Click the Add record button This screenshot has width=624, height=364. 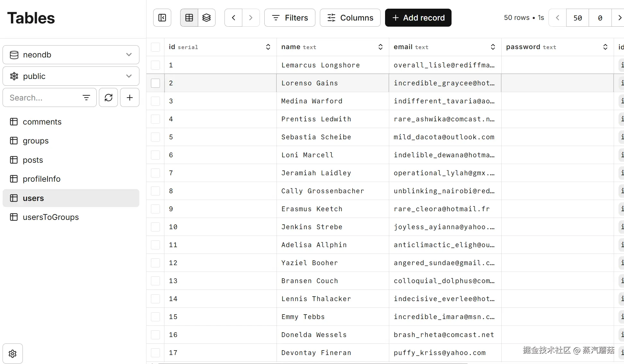point(418,18)
